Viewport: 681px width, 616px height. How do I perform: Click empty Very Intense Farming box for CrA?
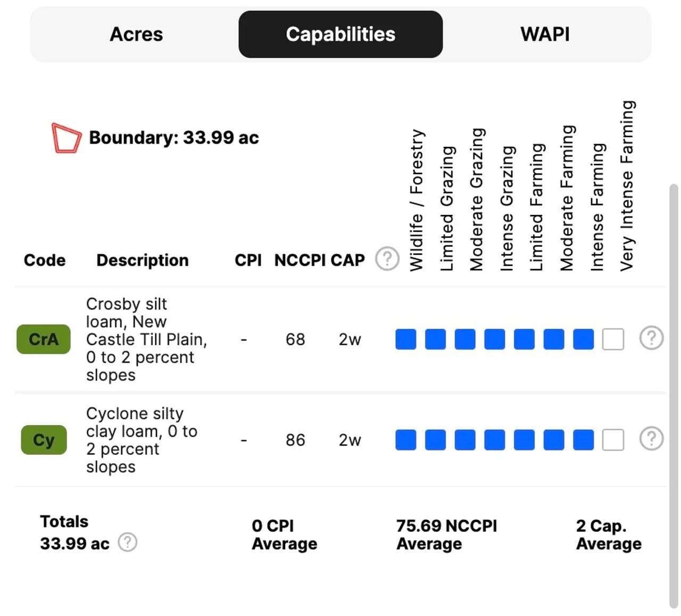(x=613, y=339)
